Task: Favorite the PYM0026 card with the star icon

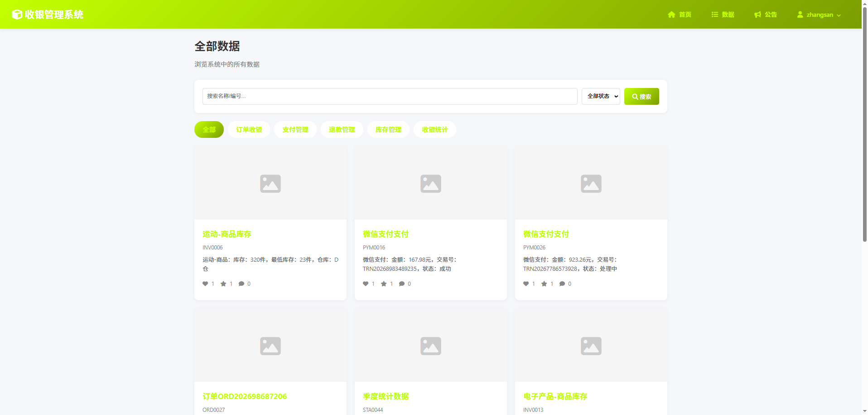Action: pos(544,284)
